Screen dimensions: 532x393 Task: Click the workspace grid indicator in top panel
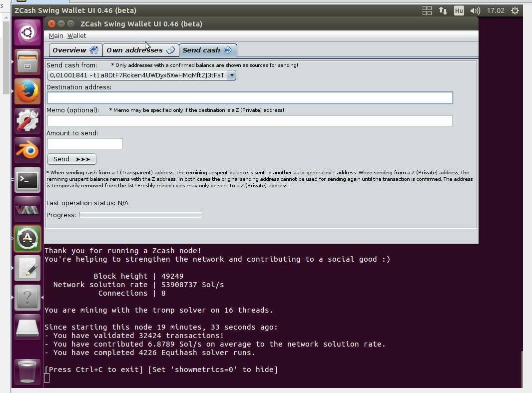[x=427, y=10]
